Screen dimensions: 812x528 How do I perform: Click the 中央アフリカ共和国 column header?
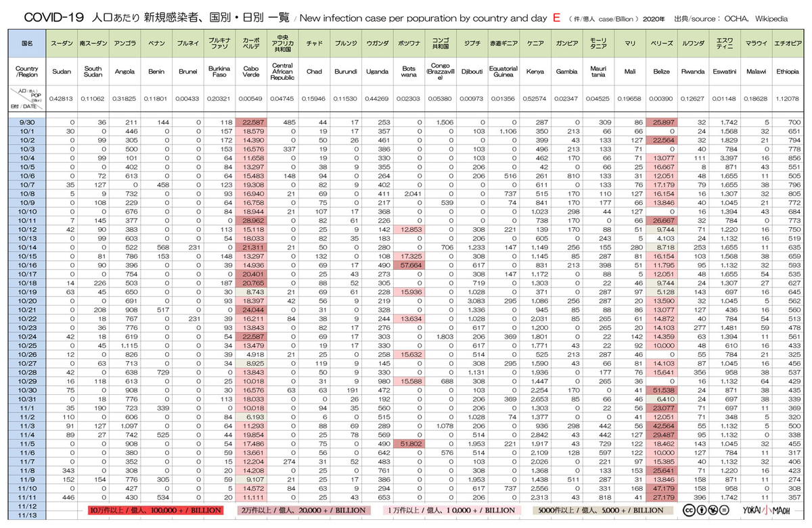(281, 43)
